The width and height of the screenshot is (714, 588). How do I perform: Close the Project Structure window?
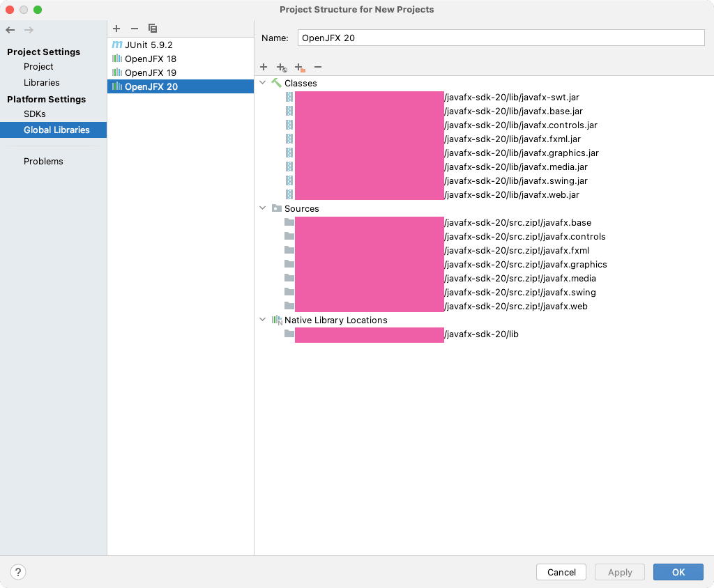tap(10, 10)
